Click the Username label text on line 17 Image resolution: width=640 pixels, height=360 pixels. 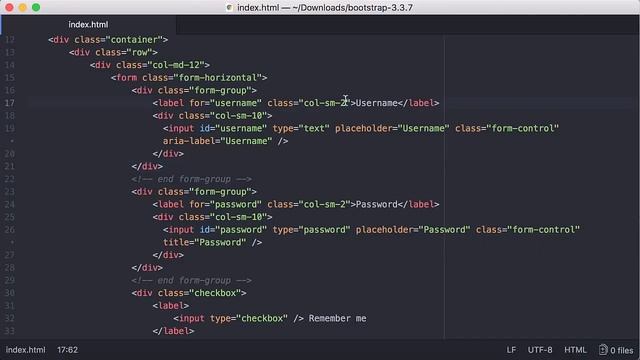pos(377,103)
